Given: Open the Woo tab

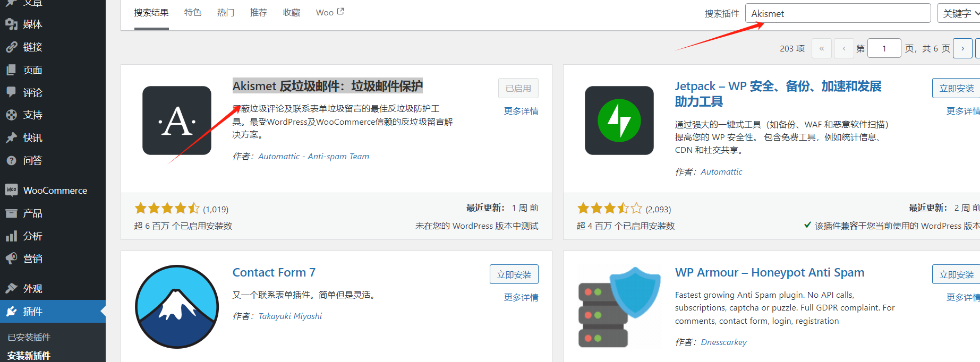Looking at the screenshot, I should coord(330,12).
